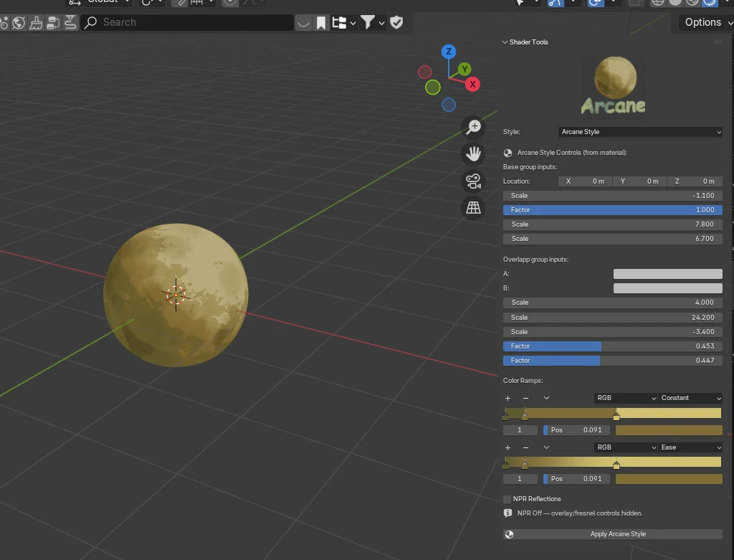Toggle snapping with the magnet icon

tap(179, 3)
